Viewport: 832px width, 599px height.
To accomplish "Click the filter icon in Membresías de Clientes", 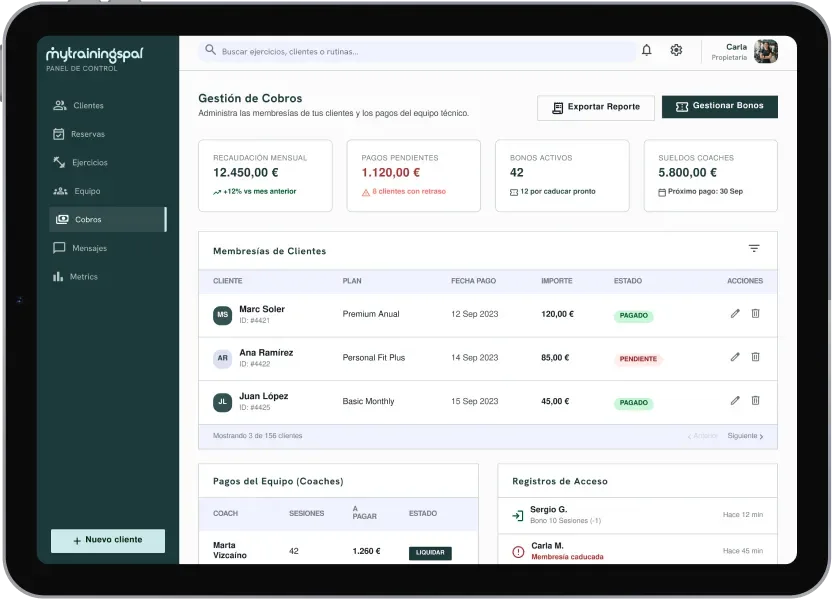I will coord(754,248).
